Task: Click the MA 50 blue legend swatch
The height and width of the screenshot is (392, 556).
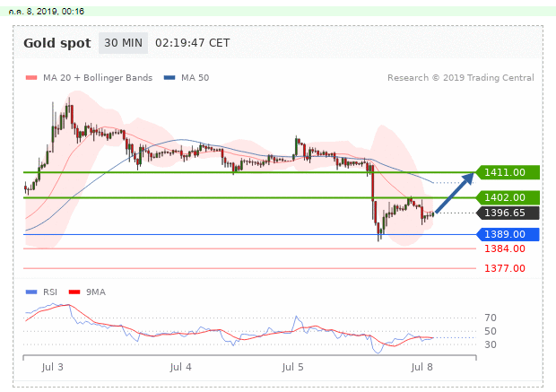Action: click(x=169, y=78)
